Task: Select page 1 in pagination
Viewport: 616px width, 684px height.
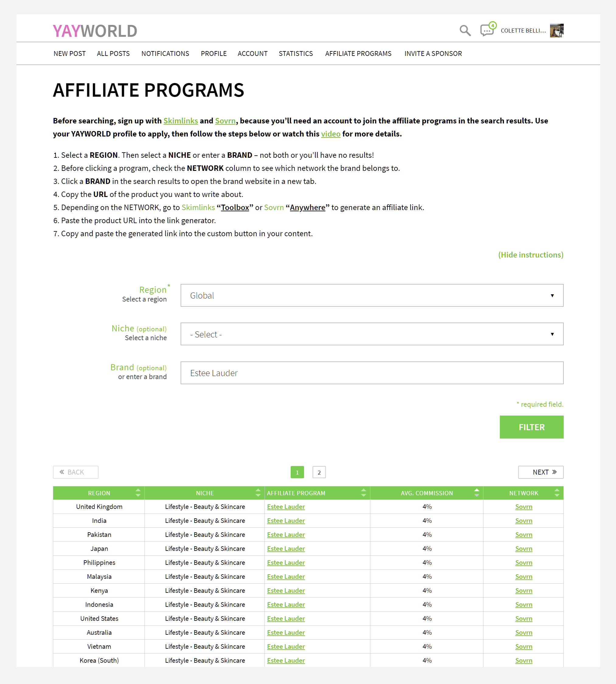Action: pos(297,472)
